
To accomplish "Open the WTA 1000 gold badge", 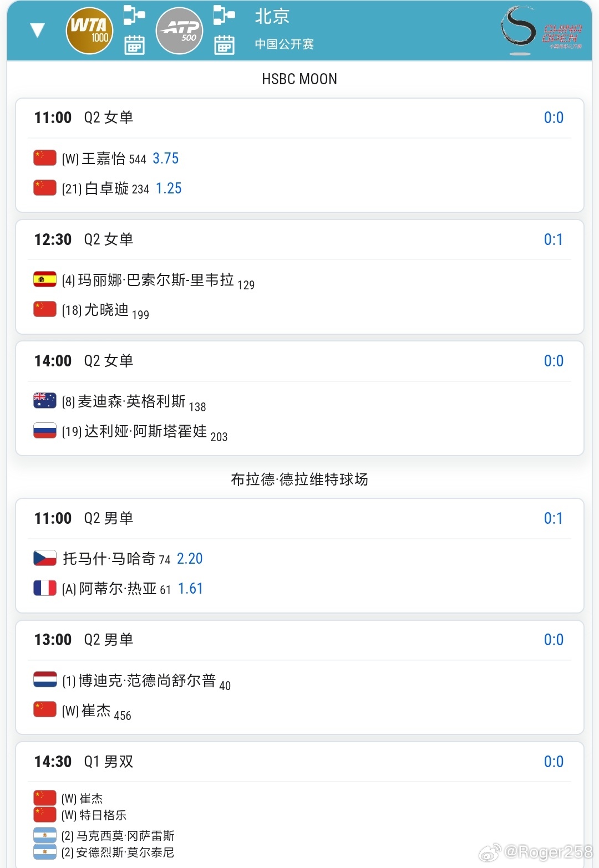I will tap(89, 30).
